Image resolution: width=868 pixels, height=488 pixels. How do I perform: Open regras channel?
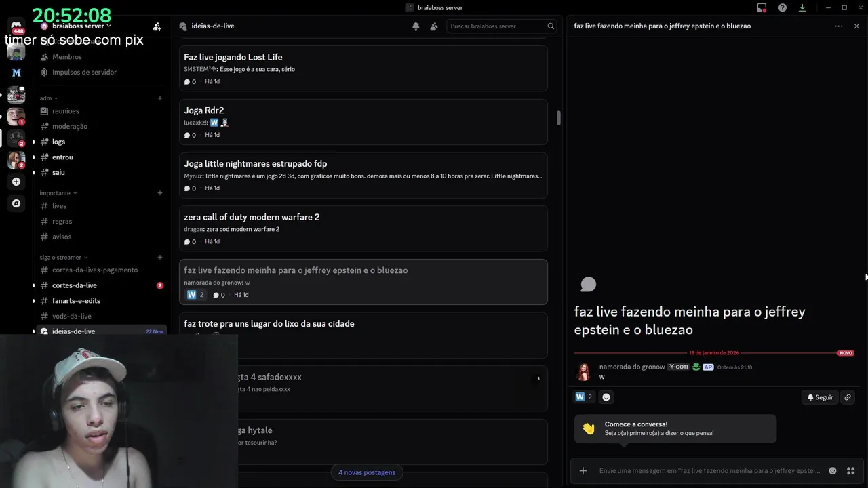(x=100, y=221)
